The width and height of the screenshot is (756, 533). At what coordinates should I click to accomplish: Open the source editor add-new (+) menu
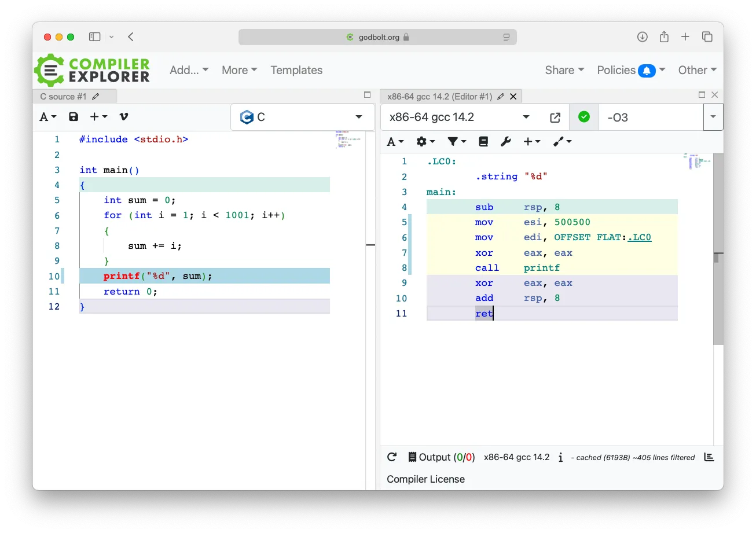pos(98,117)
